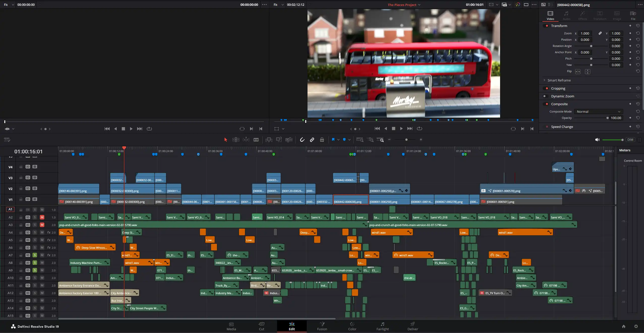Open The Pieces Project timeline dropdown
Viewport: 644px width, 333px height.
pyautogui.click(x=404, y=5)
